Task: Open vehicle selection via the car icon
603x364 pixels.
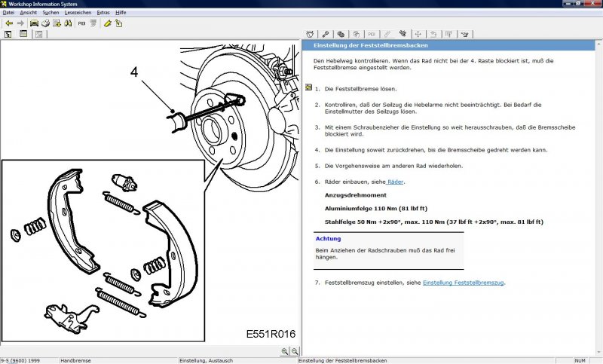Action: 34,23
